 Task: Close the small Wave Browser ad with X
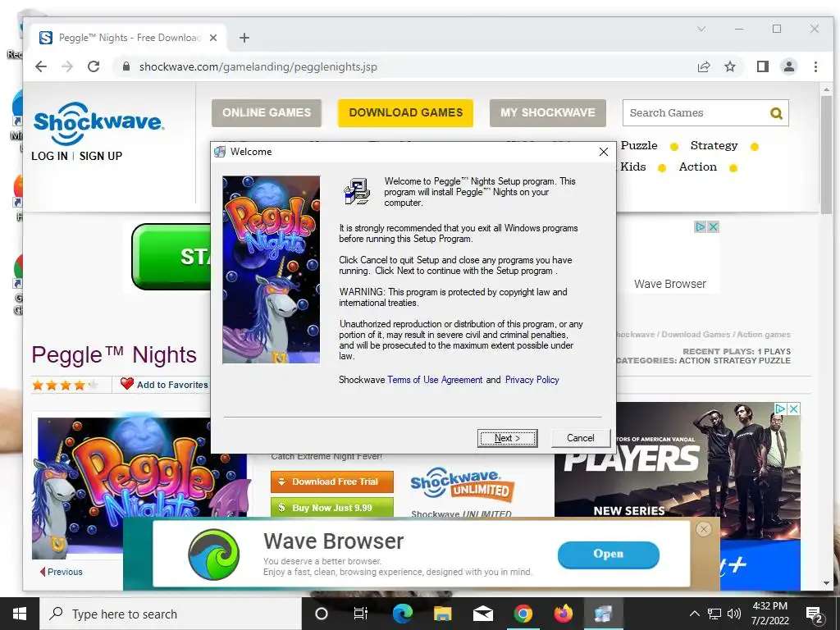coord(713,226)
